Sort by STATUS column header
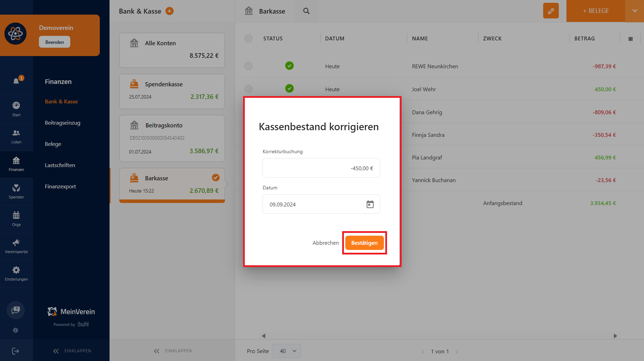This screenshot has width=644, height=361. pyautogui.click(x=273, y=39)
